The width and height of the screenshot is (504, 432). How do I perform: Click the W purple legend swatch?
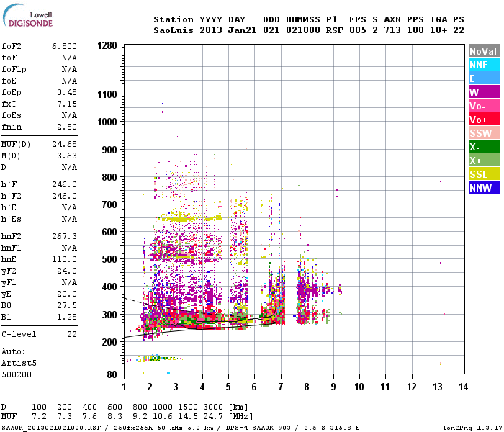coord(484,92)
